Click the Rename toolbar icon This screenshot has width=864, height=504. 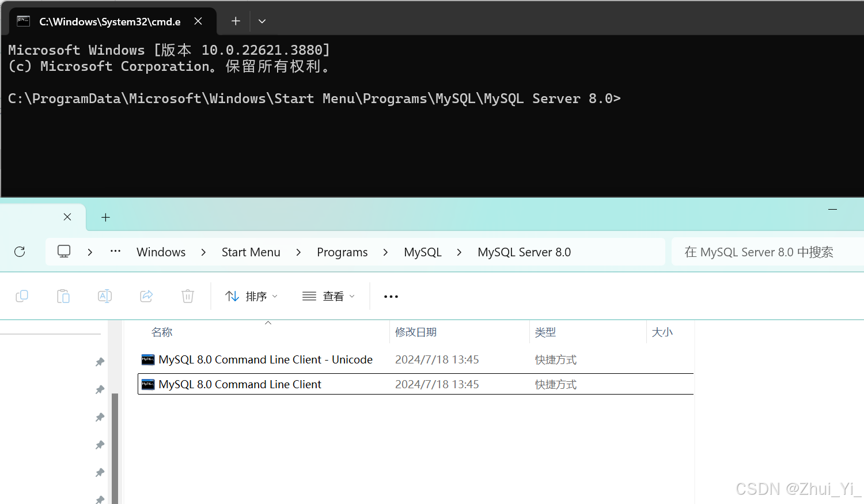[105, 296]
